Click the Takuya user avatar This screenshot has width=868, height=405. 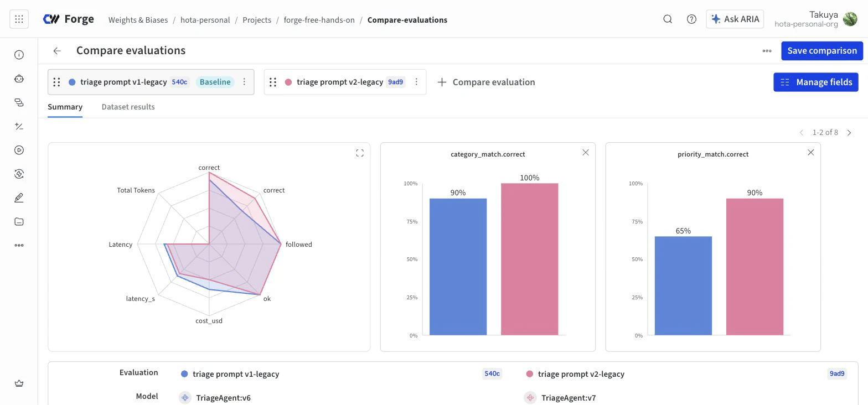pyautogui.click(x=850, y=19)
